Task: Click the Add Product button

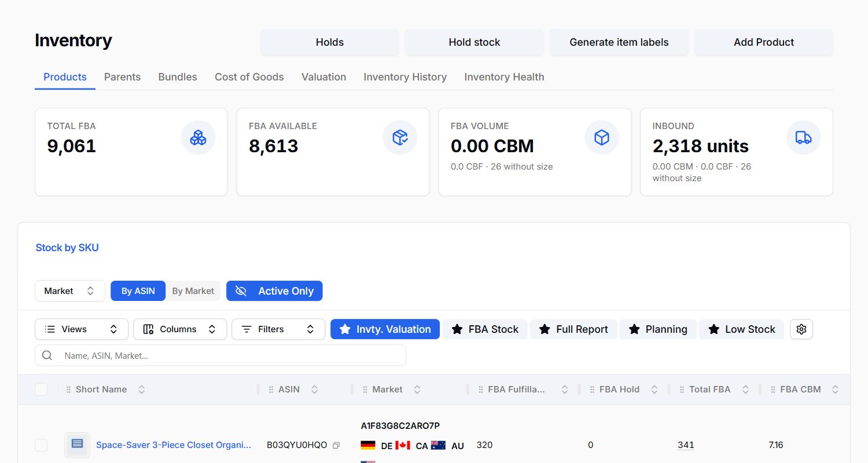Action: point(764,42)
